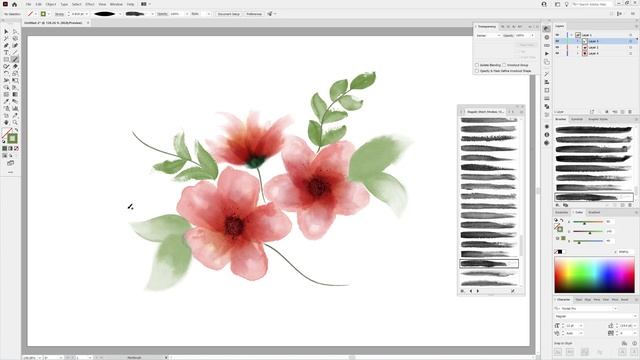Open the play-shaped Actions icon in dock
The height and width of the screenshot is (360, 640).
pyautogui.click(x=547, y=53)
